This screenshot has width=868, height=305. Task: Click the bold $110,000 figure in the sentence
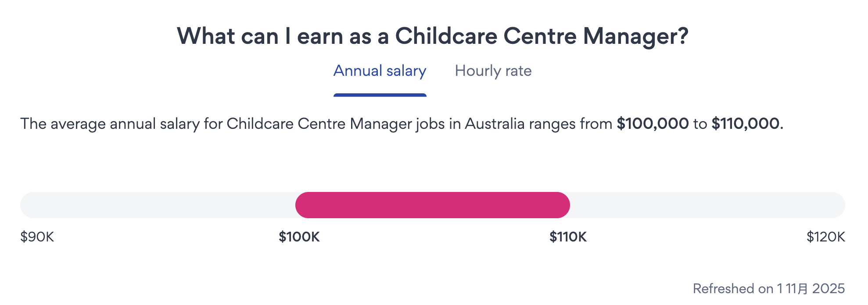click(x=745, y=124)
